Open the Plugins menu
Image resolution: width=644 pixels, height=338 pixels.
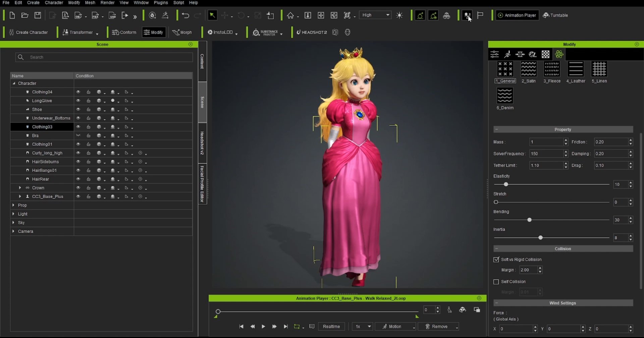click(161, 3)
